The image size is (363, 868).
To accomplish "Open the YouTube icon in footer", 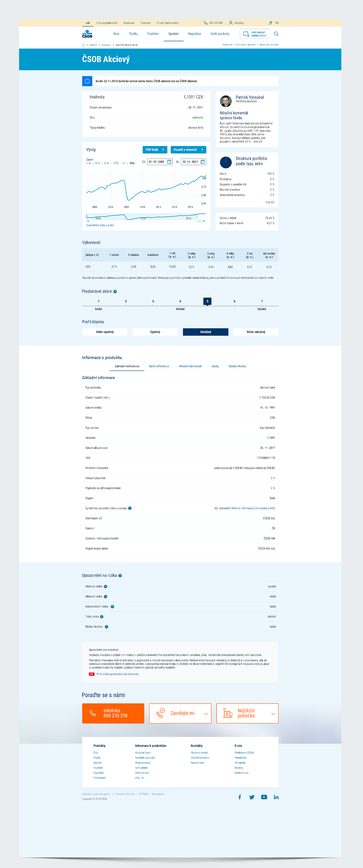I will 264,797.
